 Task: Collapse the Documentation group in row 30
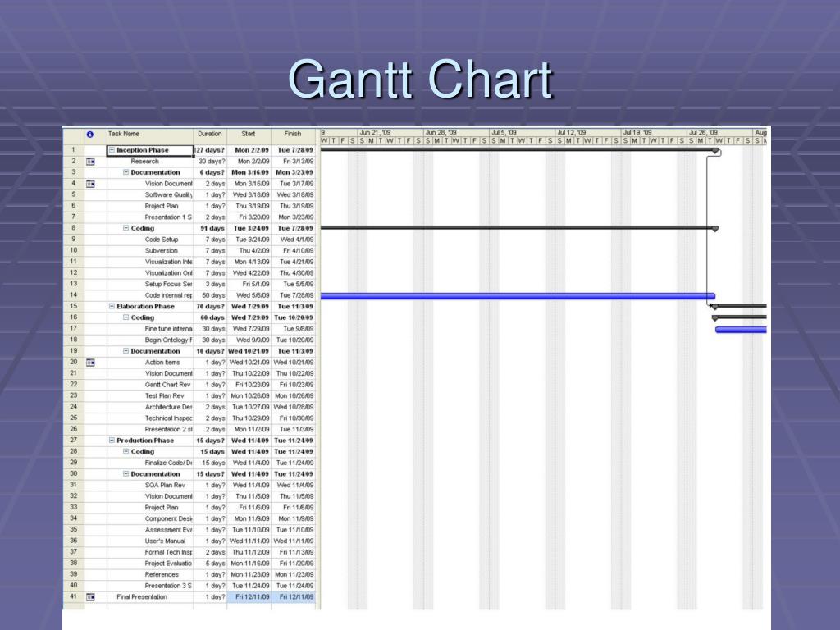pyautogui.click(x=126, y=474)
